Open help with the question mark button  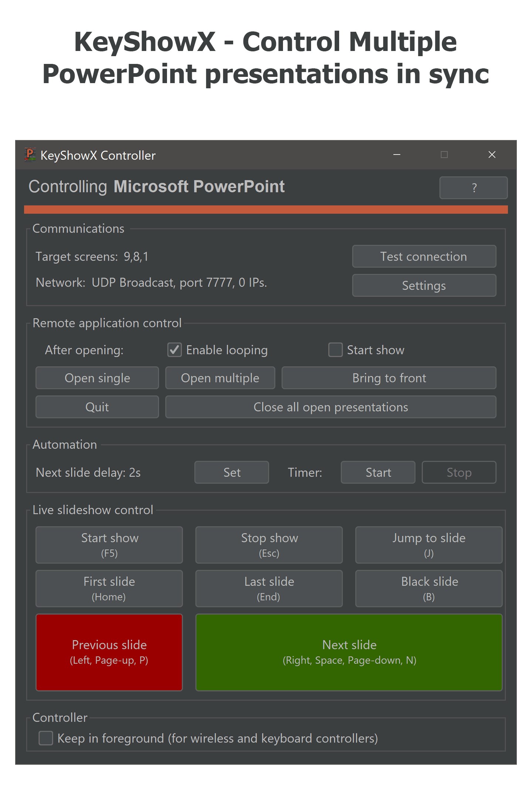473,188
